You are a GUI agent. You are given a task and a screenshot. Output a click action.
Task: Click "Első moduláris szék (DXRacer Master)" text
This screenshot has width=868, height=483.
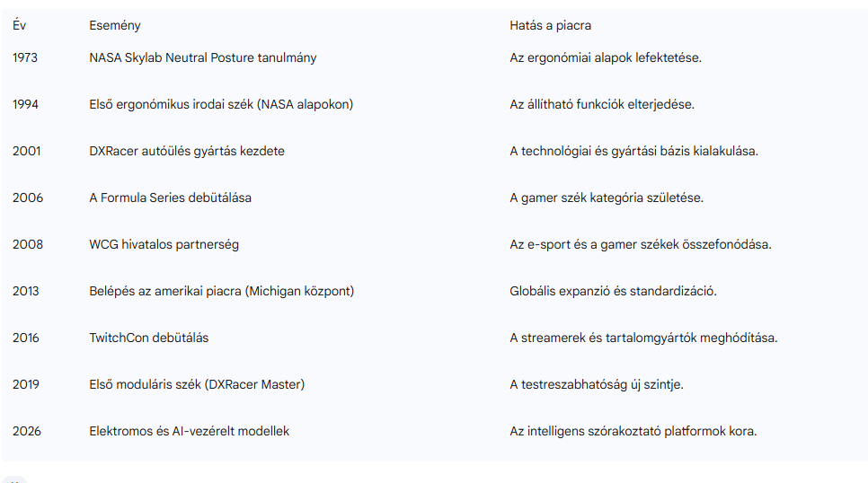(197, 384)
